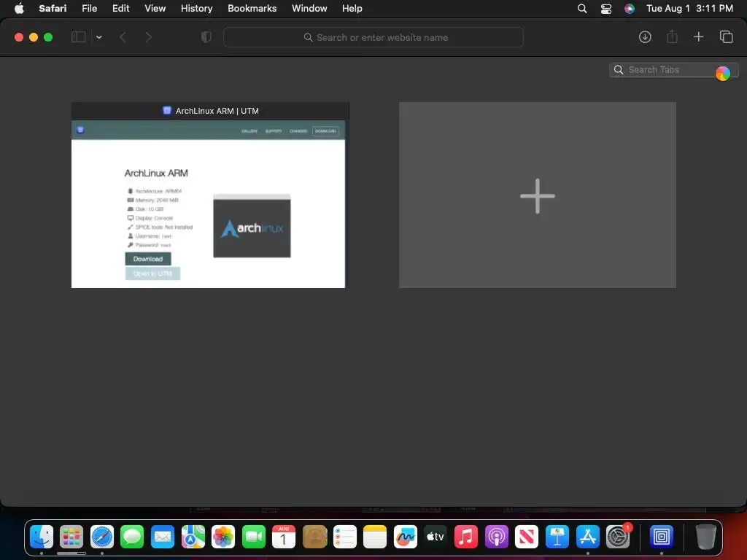Open Notes from the Dock
747x560 pixels.
(x=375, y=537)
